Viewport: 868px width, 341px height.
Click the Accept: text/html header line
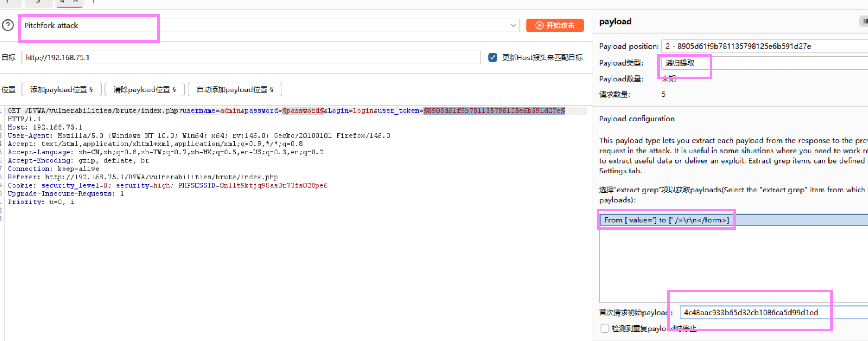point(155,144)
